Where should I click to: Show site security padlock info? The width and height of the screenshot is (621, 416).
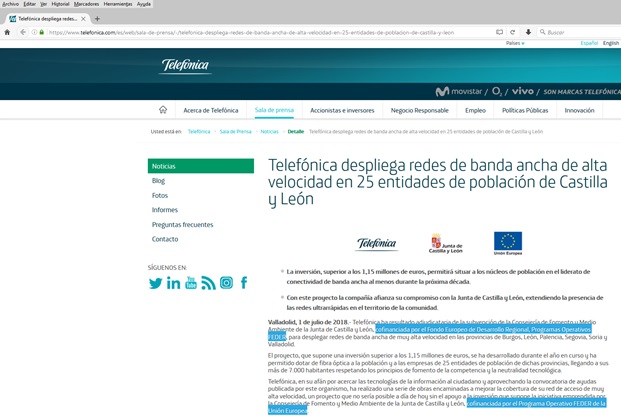point(42,32)
